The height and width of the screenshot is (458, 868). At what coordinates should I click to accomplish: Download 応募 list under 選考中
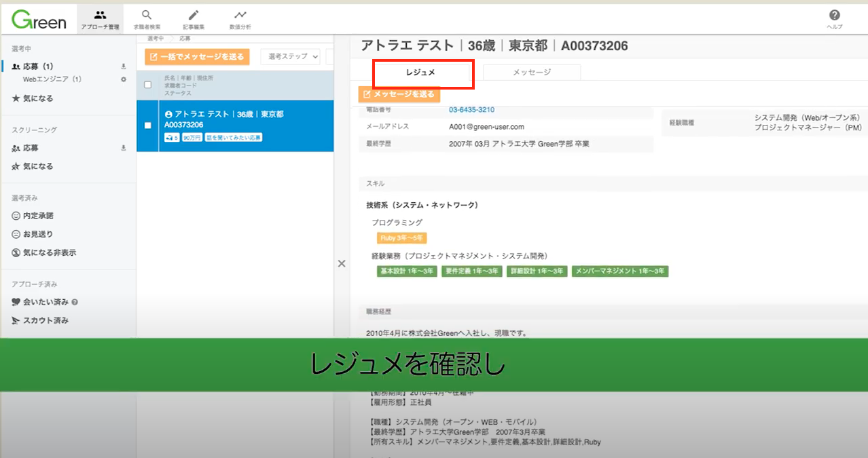click(124, 66)
